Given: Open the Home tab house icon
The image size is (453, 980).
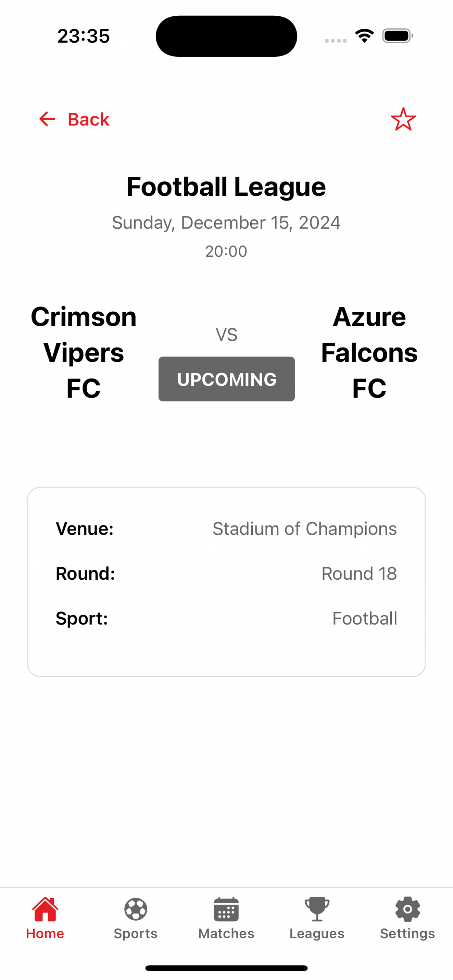Looking at the screenshot, I should click(45, 909).
